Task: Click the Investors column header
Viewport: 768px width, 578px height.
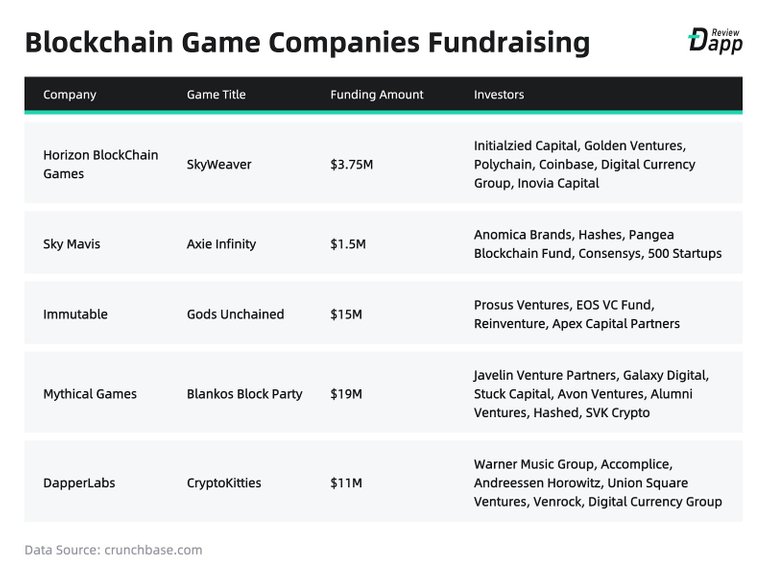Action: coord(499,95)
